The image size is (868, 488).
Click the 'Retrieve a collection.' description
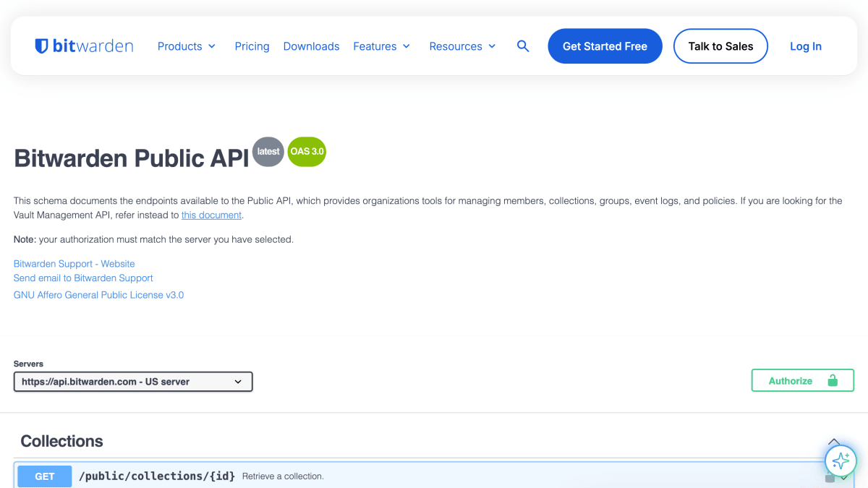[283, 476]
